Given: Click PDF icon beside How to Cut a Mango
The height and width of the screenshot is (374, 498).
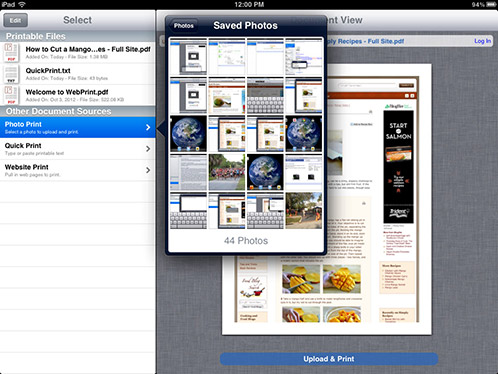Looking at the screenshot, I should tap(11, 52).
